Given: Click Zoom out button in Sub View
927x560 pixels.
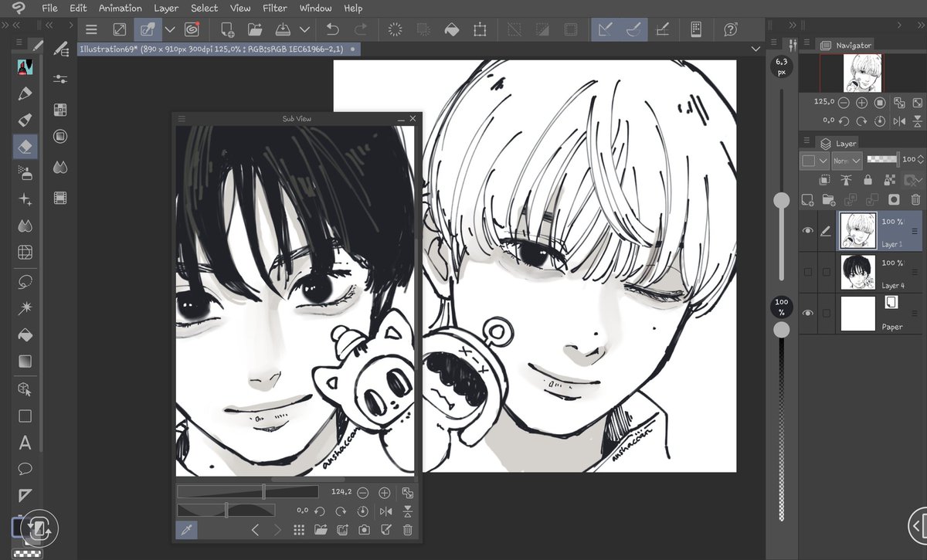Looking at the screenshot, I should click(363, 492).
